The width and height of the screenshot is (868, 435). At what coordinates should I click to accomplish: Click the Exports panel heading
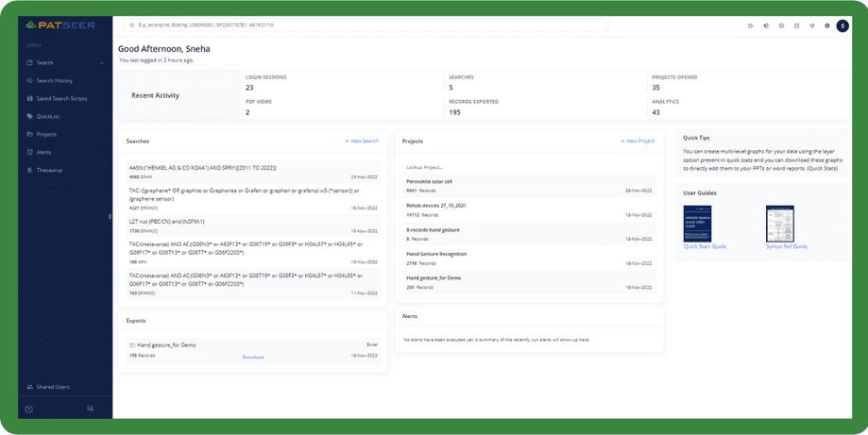pos(136,321)
